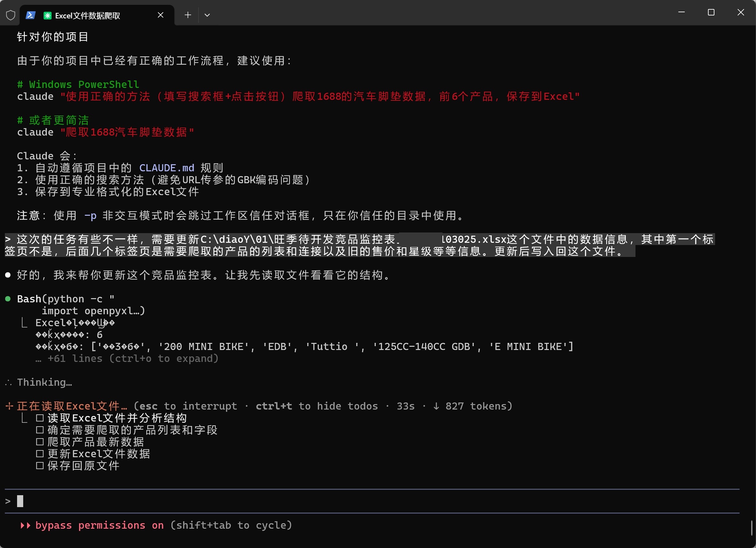
Task: Check the 保存回原文件 todo box
Action: pyautogui.click(x=40, y=465)
